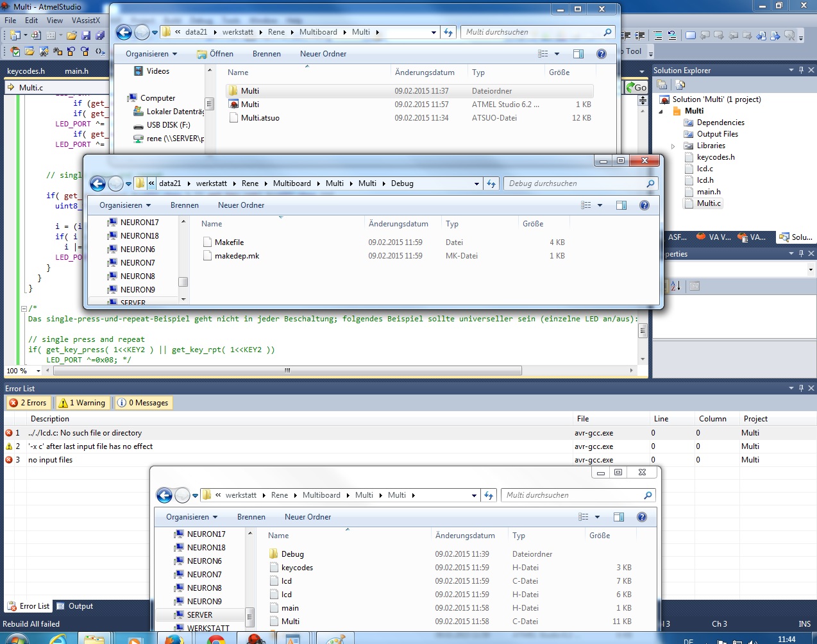Screen dimensions: 817x644
Task: Open the VAssistX menu
Action: (x=86, y=21)
